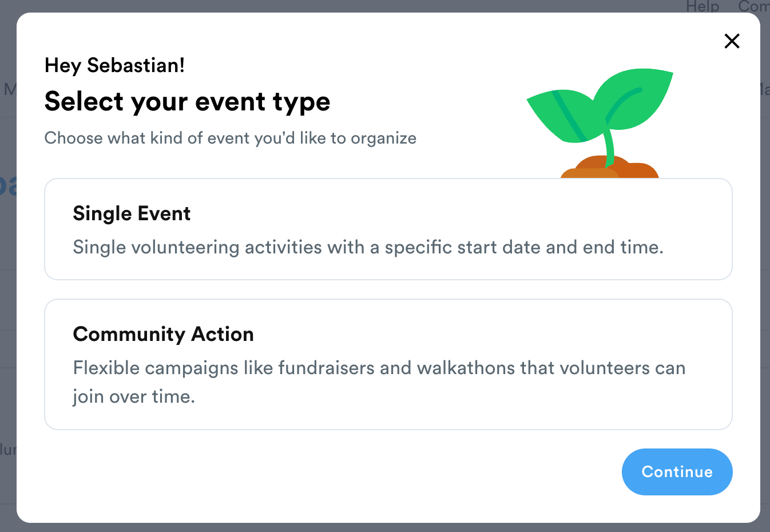
Task: Click the green stem of the seedling
Action: tap(610, 146)
